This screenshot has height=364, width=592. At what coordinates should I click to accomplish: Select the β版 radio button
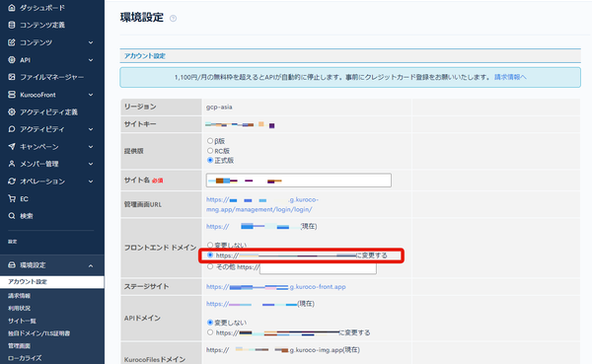210,141
